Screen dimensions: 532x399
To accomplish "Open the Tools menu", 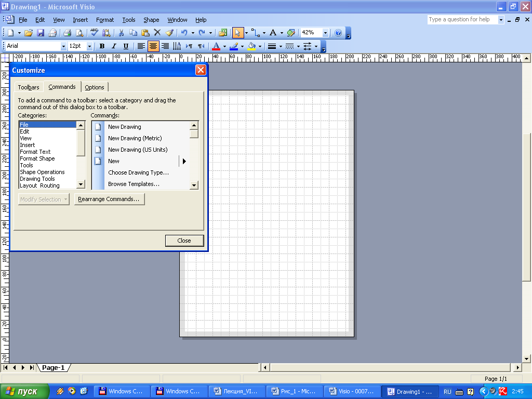I will pyautogui.click(x=129, y=20).
